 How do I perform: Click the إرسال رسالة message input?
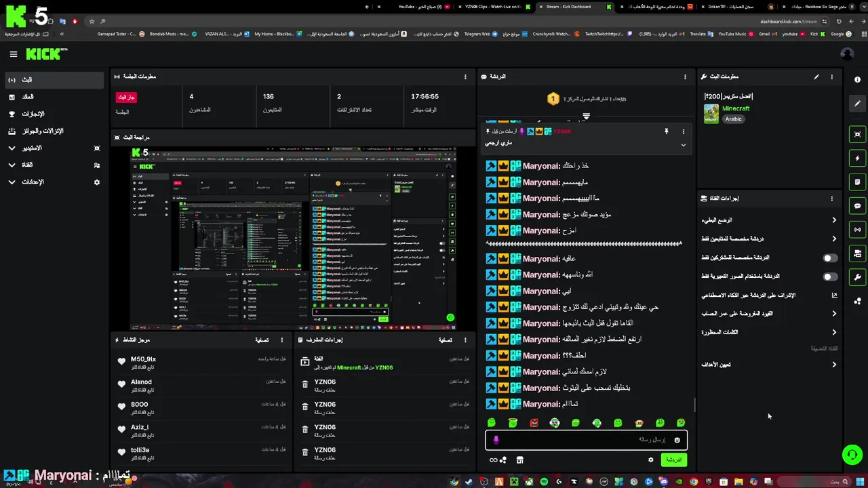(x=586, y=440)
